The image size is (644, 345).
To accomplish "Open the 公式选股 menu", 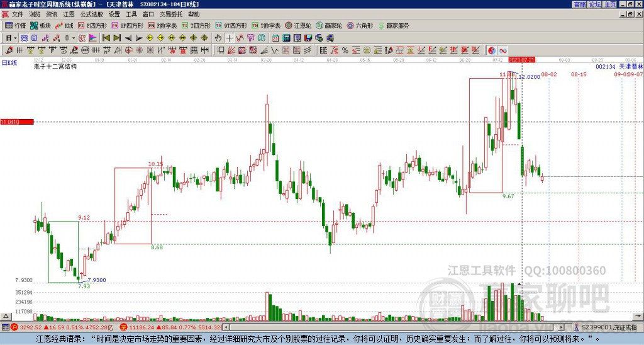I will [x=91, y=14].
